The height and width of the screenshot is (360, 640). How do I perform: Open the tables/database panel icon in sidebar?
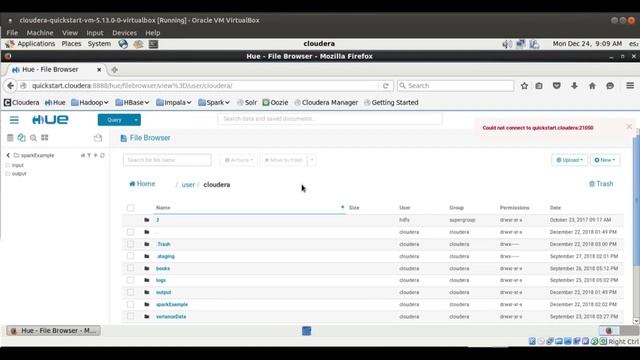pyautogui.click(x=10, y=138)
